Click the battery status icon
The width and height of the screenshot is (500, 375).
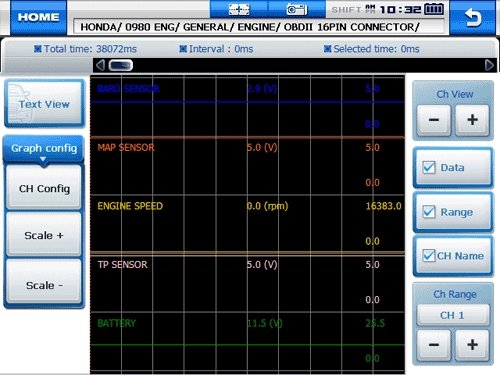pyautogui.click(x=434, y=9)
